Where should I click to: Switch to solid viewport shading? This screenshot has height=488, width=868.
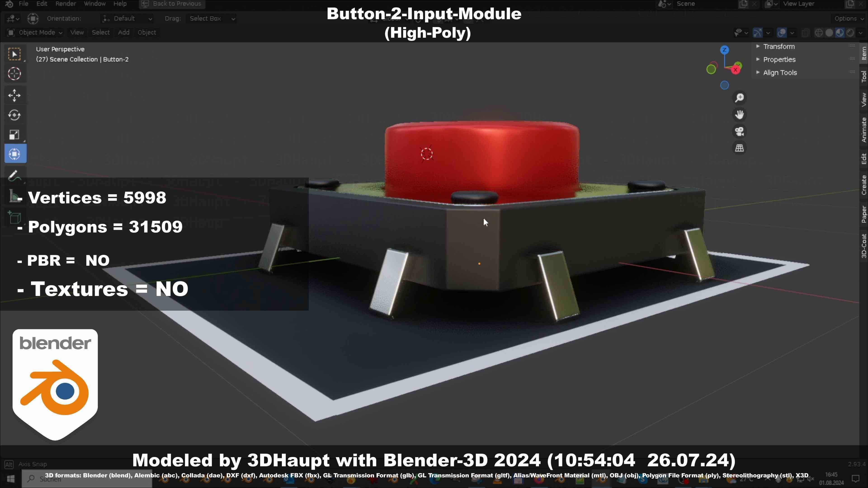(x=829, y=33)
